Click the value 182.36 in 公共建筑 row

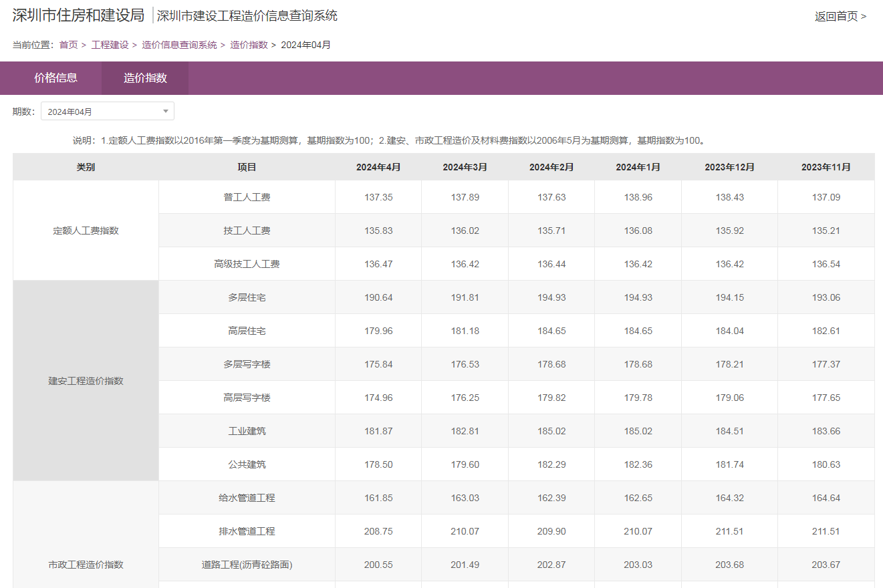[638, 464]
